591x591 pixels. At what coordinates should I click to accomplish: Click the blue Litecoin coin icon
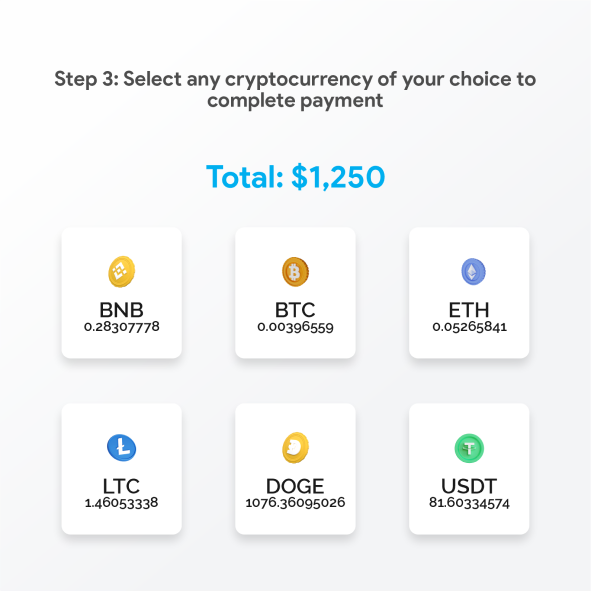121,448
